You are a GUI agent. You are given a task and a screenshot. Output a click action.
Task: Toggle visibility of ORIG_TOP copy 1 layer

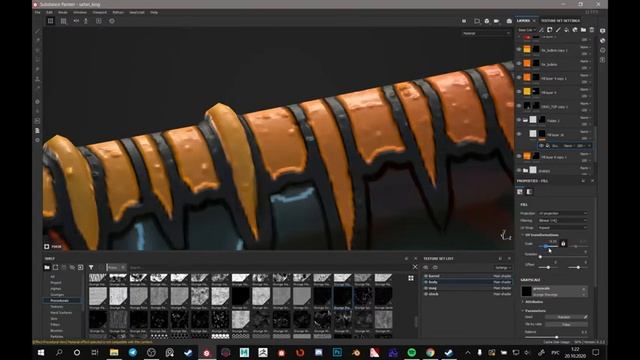[519, 106]
